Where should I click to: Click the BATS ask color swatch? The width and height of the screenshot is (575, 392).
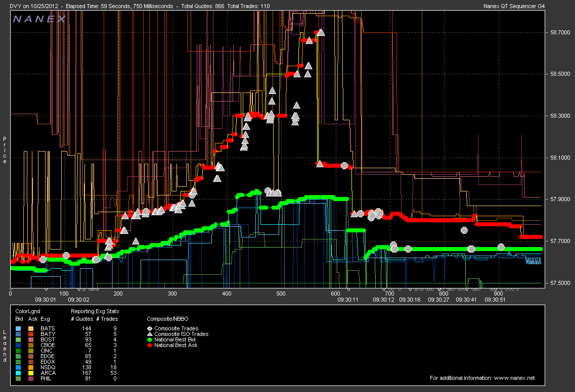coord(31,329)
